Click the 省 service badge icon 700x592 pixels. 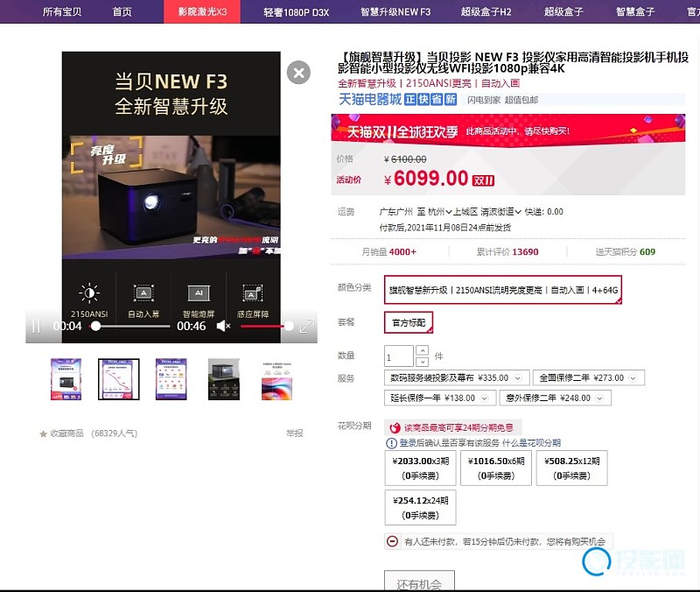coord(437,99)
